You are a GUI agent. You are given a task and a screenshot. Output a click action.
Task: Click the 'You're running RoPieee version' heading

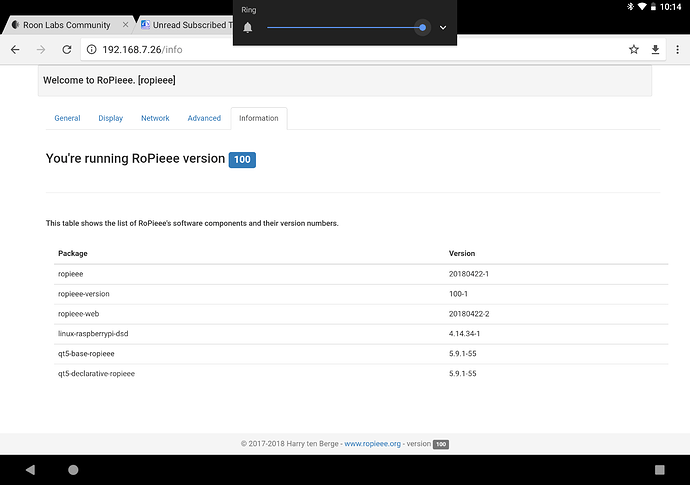tap(135, 158)
